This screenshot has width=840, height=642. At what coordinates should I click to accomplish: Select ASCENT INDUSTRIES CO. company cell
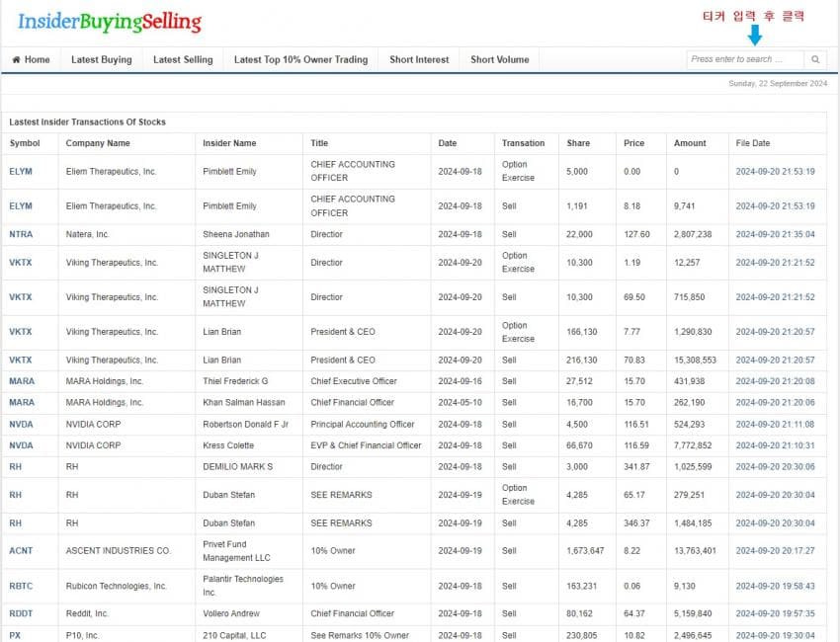coord(119,550)
